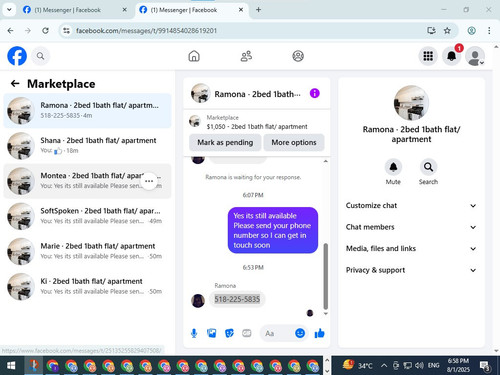
Task: Go back with the browser arrow
Action: pos(11,31)
